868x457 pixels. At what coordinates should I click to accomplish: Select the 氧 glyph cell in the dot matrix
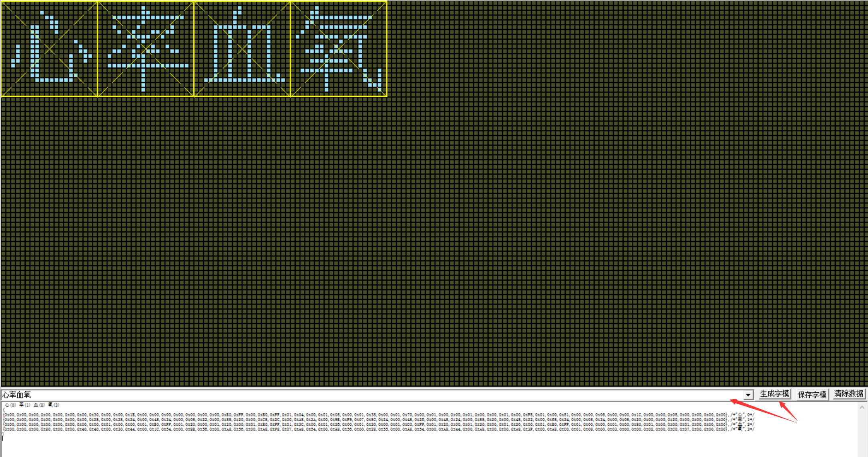(338, 49)
